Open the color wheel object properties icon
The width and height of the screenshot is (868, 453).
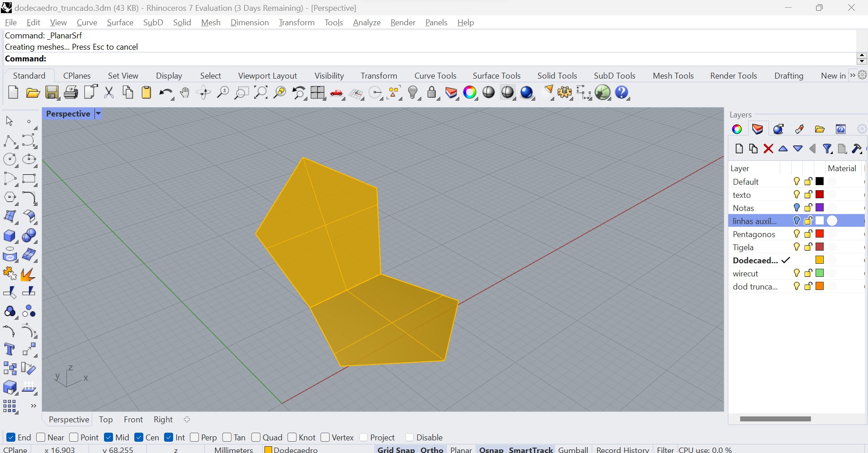click(470, 93)
